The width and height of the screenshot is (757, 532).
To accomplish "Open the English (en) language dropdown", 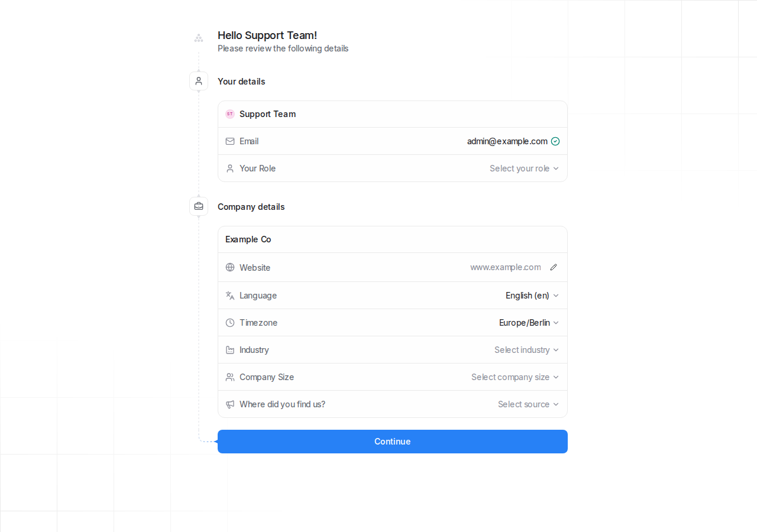I will [532, 296].
